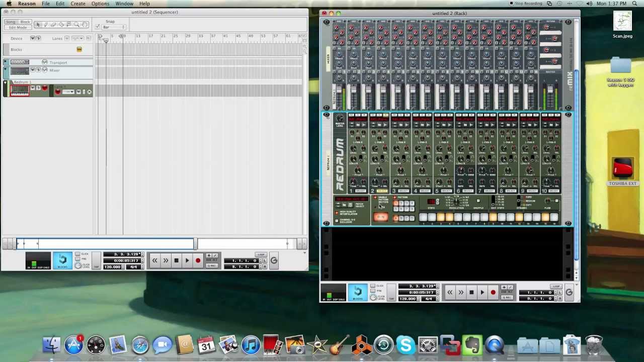The image size is (644, 362).
Task: Solo the Redrum 1 track
Action: click(38, 88)
